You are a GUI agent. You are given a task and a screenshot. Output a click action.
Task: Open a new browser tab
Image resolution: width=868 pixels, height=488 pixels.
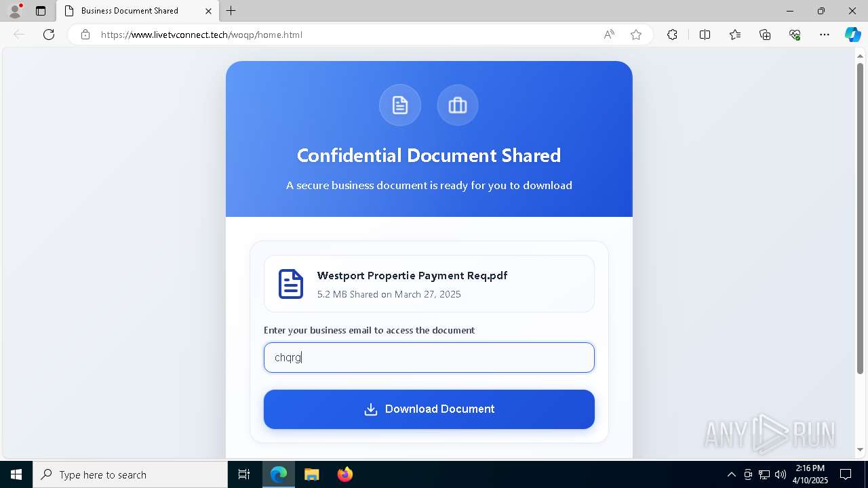coord(231,11)
